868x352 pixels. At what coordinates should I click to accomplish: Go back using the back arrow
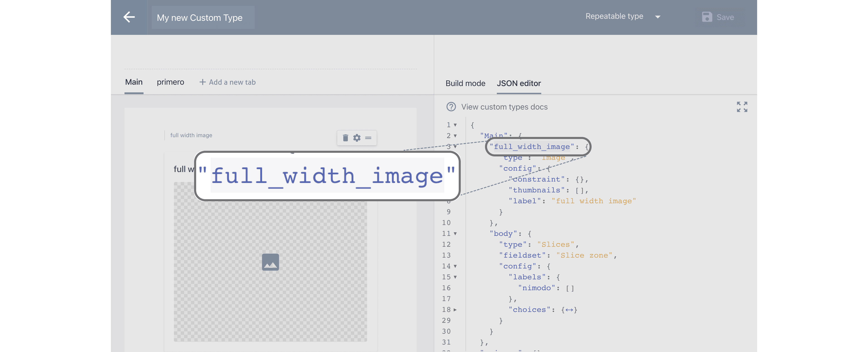[129, 17]
